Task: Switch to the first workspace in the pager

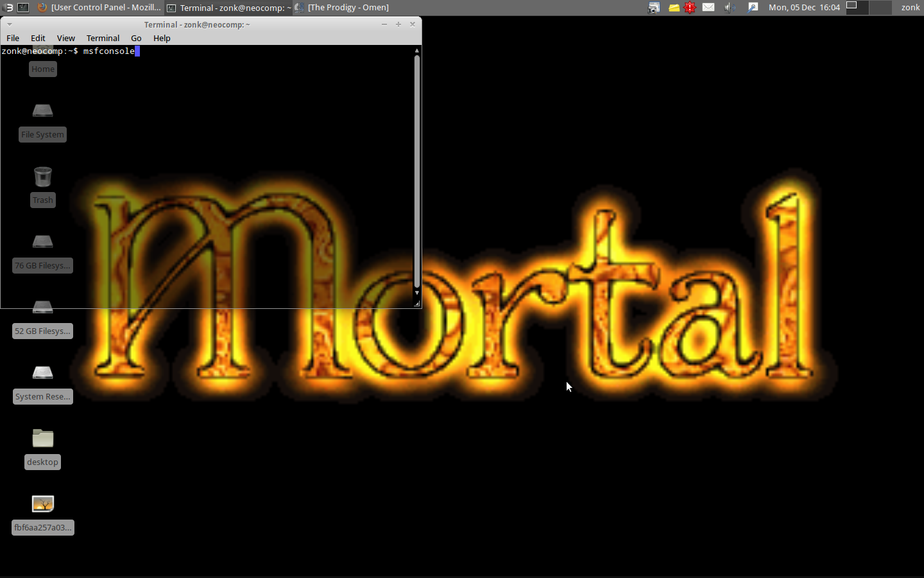Action: (857, 8)
